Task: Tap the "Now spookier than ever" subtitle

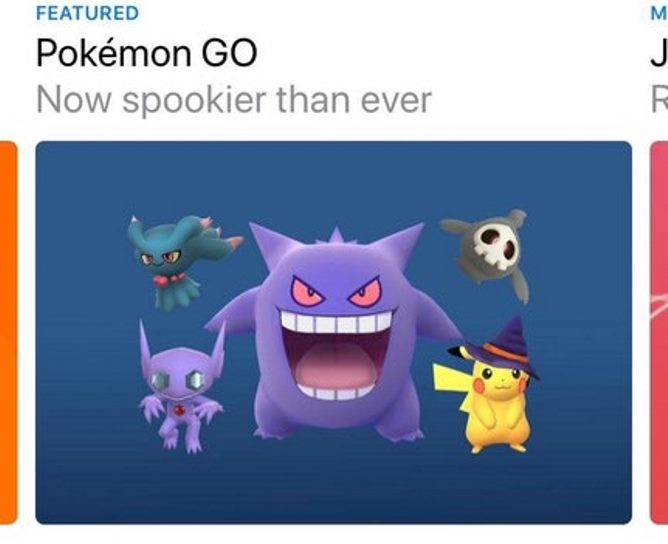Action: coord(234,100)
